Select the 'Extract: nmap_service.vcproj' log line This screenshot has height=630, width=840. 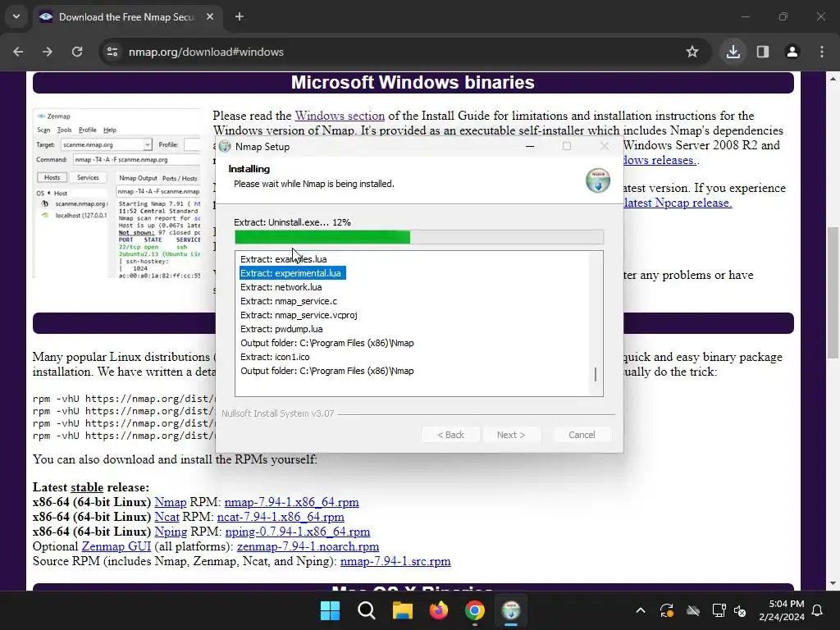tap(299, 315)
